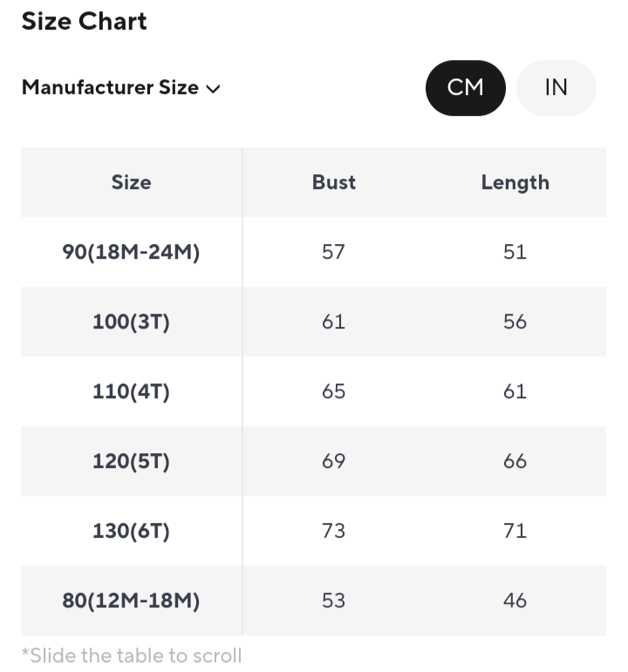Click the Size Chart heading
Screen dimensions: 628x672
point(84,22)
